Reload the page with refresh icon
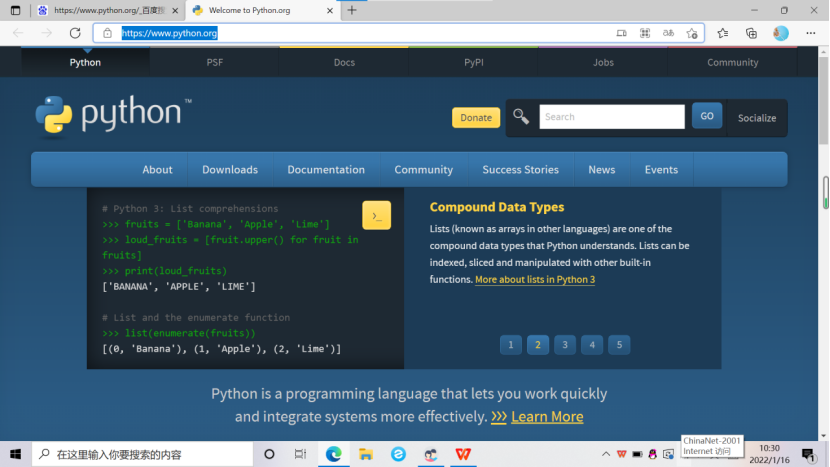 tap(75, 33)
